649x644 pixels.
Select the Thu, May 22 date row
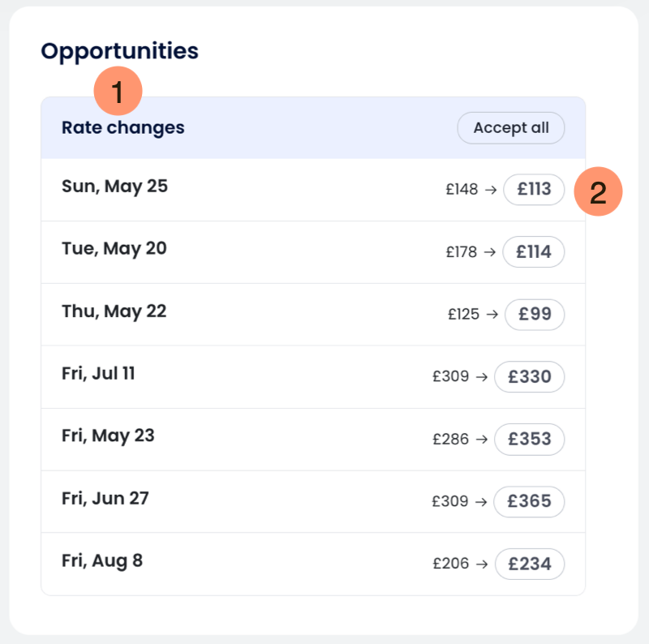[x=114, y=311]
